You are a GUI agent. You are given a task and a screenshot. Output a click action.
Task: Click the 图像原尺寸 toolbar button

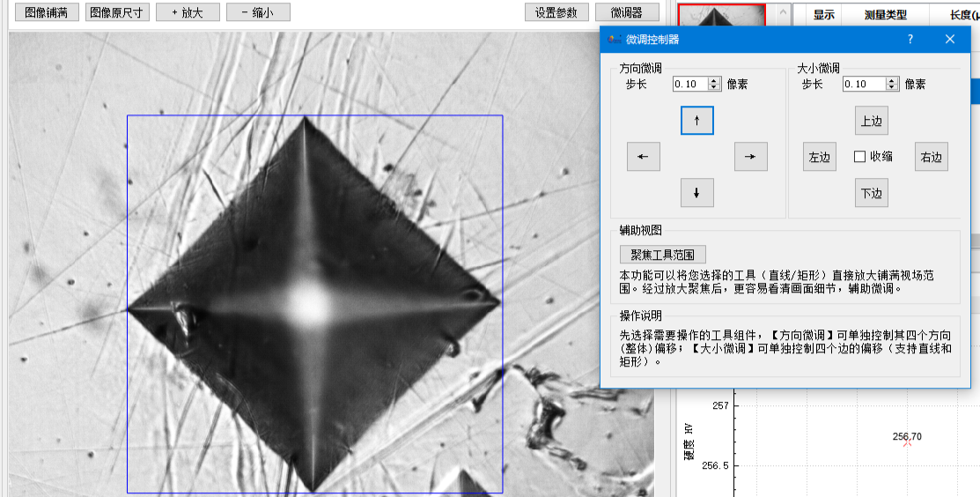pyautogui.click(x=117, y=12)
